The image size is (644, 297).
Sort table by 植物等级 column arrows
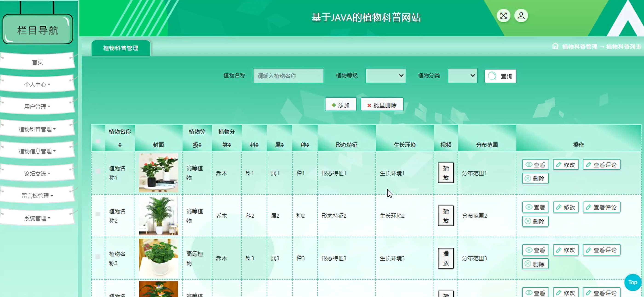[x=200, y=145]
